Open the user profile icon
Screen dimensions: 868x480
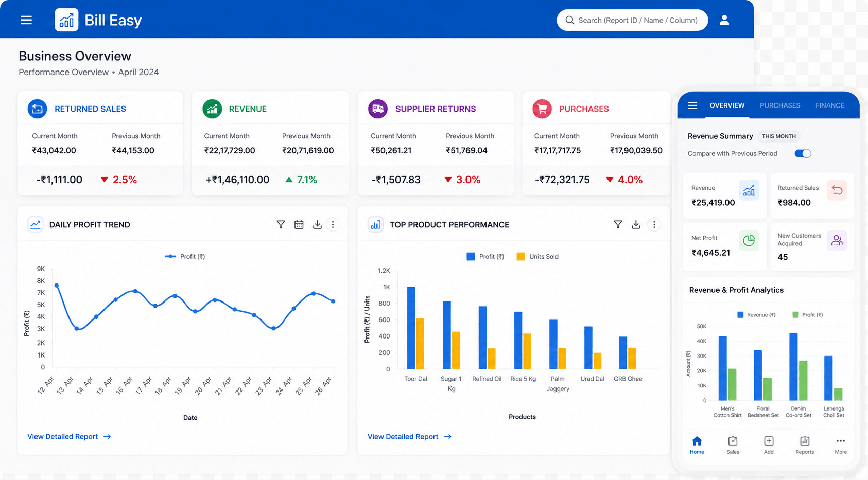[724, 20]
